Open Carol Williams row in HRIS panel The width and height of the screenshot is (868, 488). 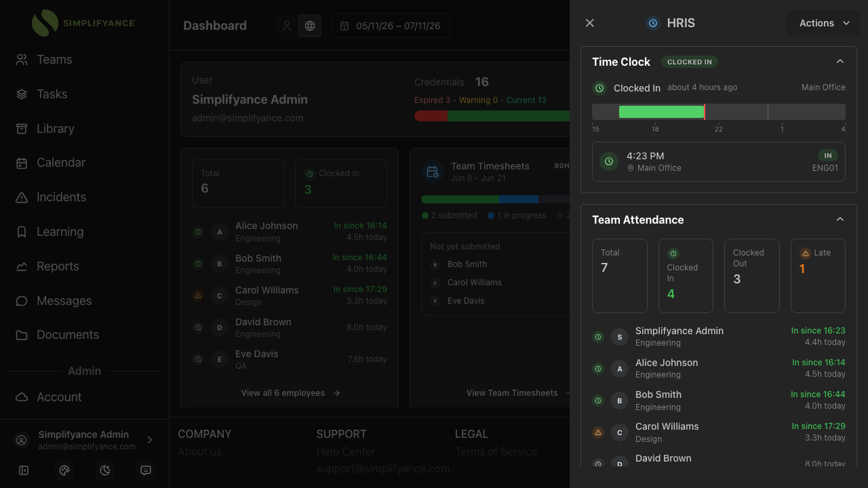pyautogui.click(x=719, y=432)
